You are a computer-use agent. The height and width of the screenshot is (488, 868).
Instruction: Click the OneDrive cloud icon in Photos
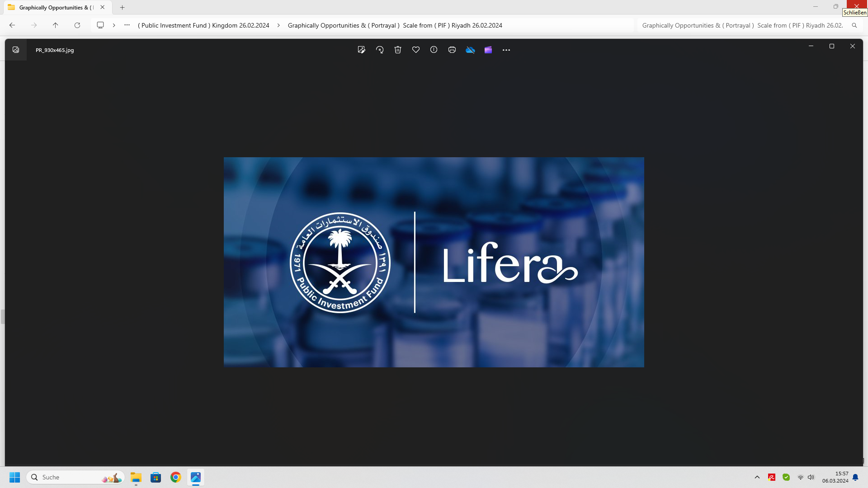(470, 50)
